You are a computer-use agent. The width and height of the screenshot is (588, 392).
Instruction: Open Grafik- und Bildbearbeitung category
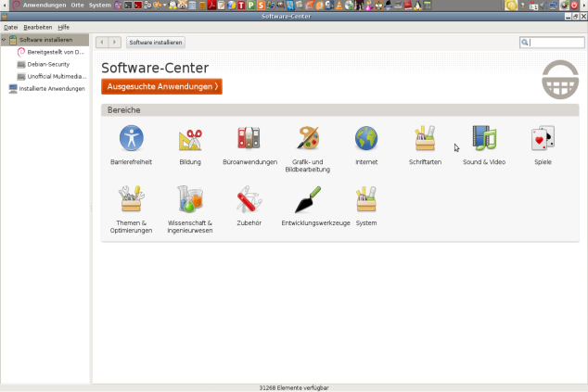coord(308,149)
